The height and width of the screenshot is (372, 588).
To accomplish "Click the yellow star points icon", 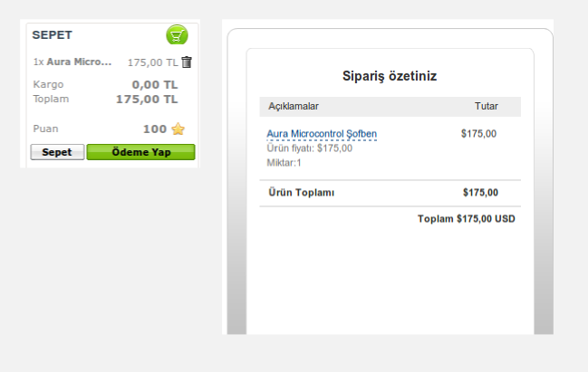I will 178,129.
